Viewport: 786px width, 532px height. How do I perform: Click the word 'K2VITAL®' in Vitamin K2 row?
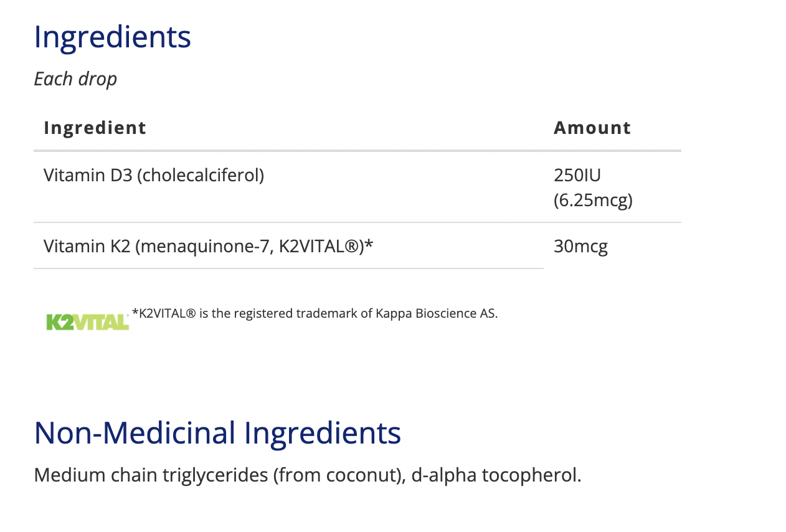point(318,247)
